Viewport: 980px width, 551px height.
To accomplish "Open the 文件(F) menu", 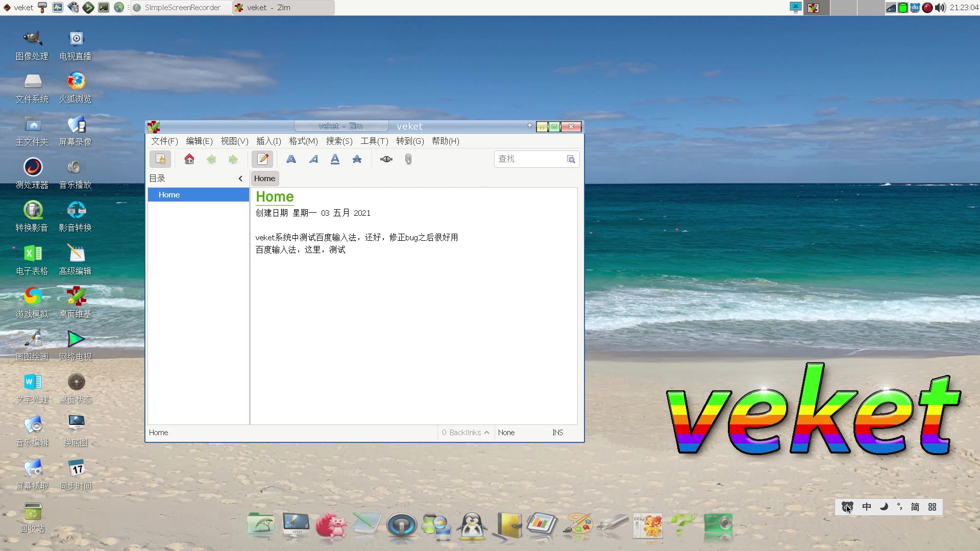I will 164,141.
